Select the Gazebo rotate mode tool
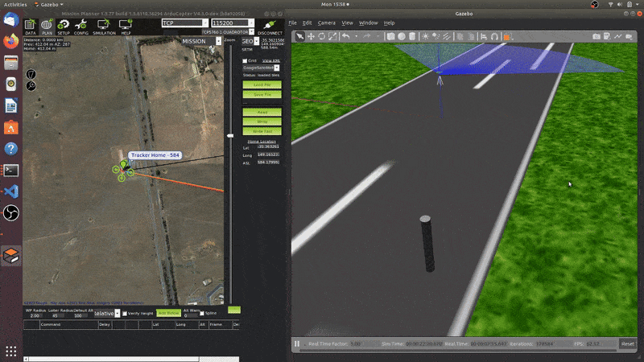This screenshot has height=362, width=644. tap(322, 36)
